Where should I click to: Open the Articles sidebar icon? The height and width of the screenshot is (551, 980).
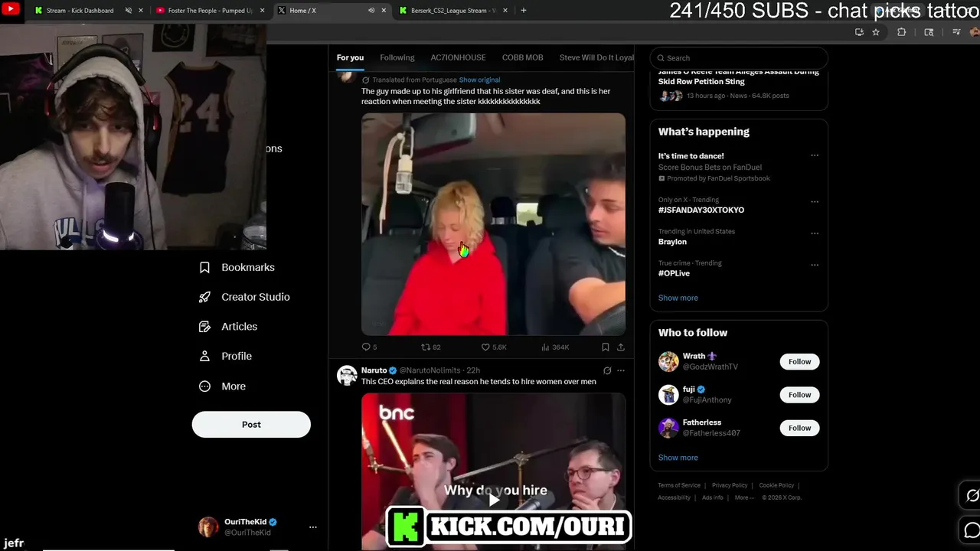[204, 327]
